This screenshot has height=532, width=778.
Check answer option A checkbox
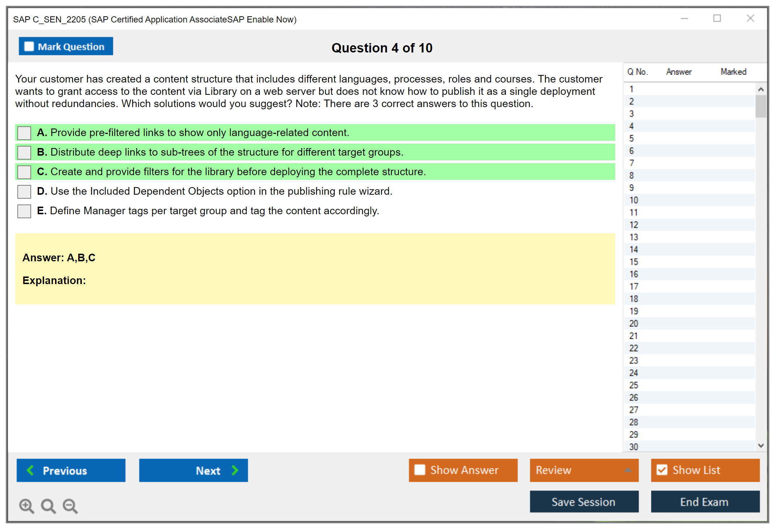tap(24, 133)
